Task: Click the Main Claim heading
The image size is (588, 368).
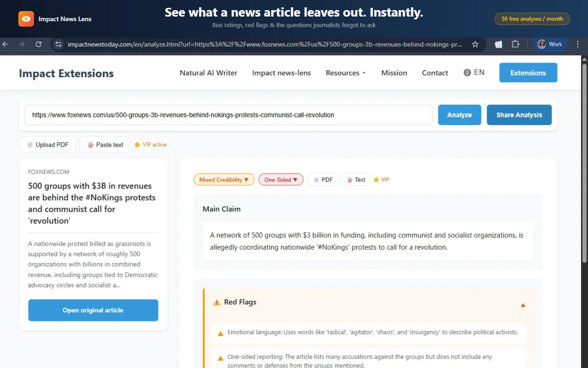Action: [221, 209]
